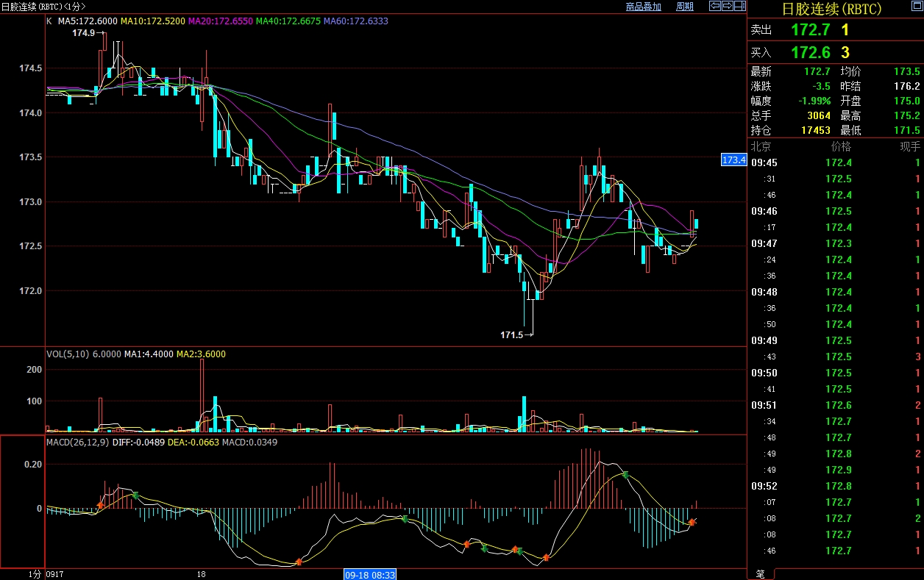Click the 买入 price 172.6
Image resolution: width=924 pixels, height=580 pixels.
click(x=810, y=52)
